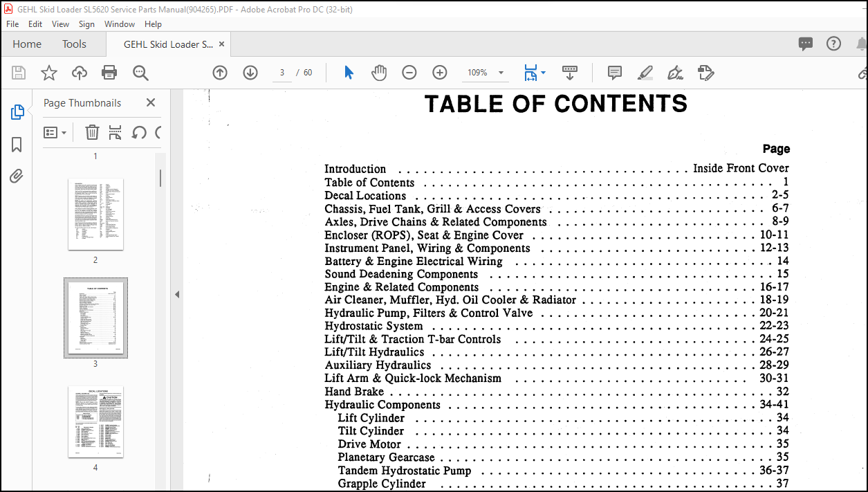
Task: Click the 'Auxiliary Hydraulics' contents entry
Action: [x=378, y=365]
